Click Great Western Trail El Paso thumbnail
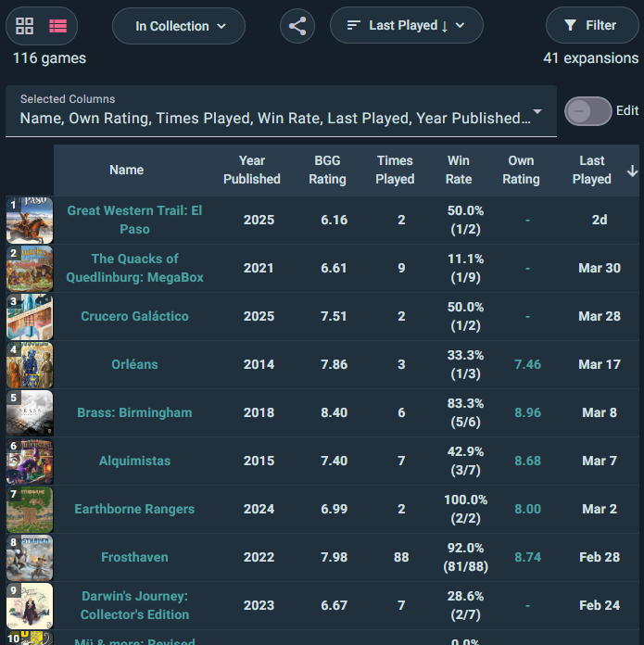The width and height of the screenshot is (644, 645). pos(30,221)
